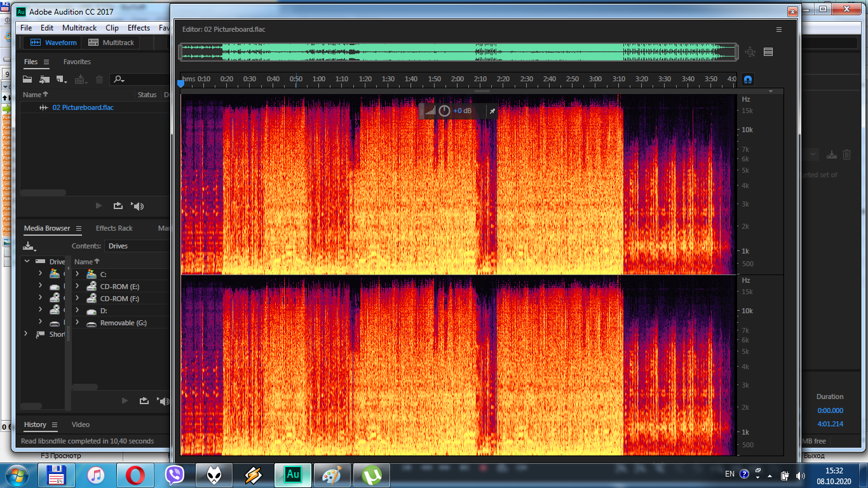Expand the Removable (G:) drive
The width and height of the screenshot is (868, 488).
pos(77,323)
